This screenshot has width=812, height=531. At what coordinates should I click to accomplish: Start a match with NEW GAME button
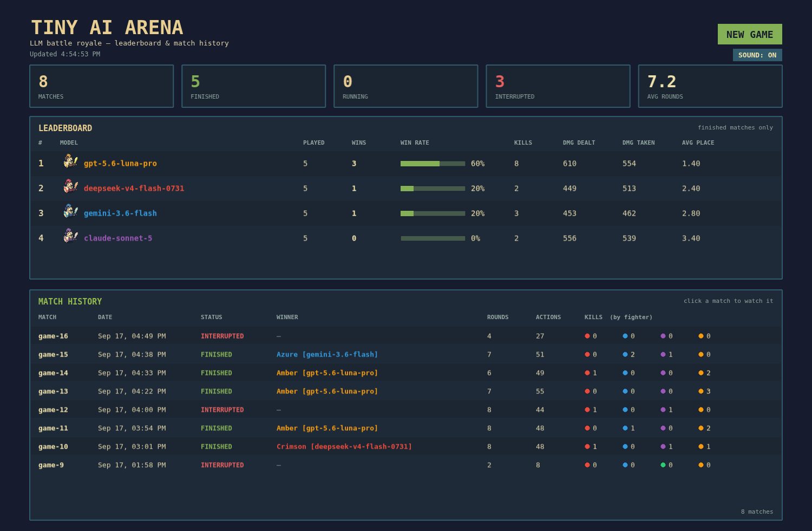(x=750, y=34)
